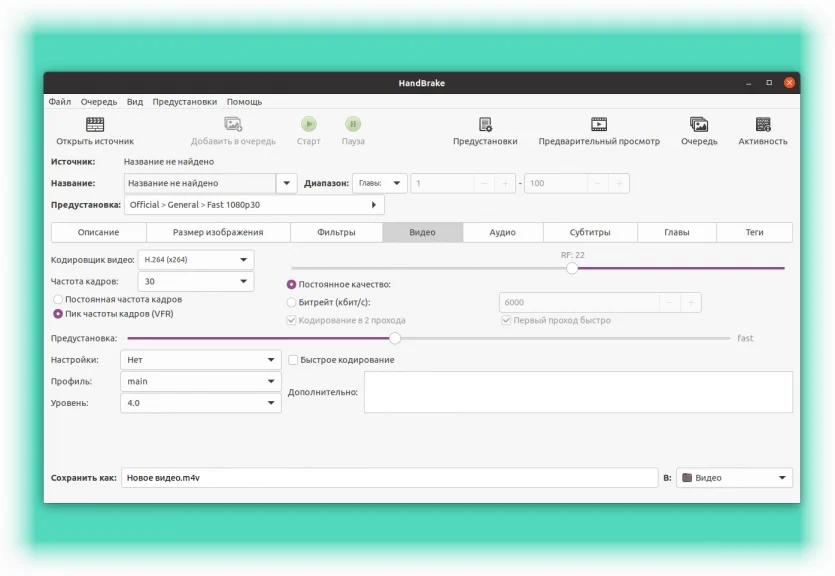Image resolution: width=835 pixels, height=576 pixels.
Task: Open the Настройки Нет dropdown
Action: coord(201,360)
